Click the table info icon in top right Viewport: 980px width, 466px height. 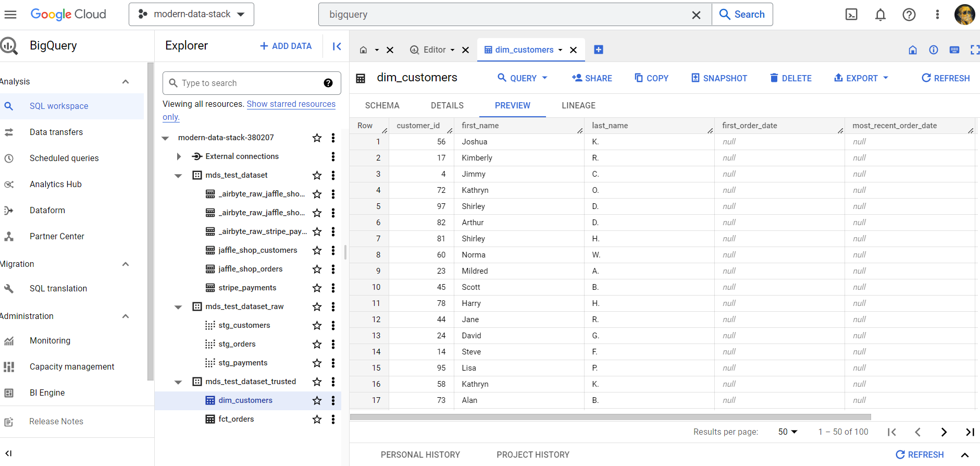(x=934, y=50)
